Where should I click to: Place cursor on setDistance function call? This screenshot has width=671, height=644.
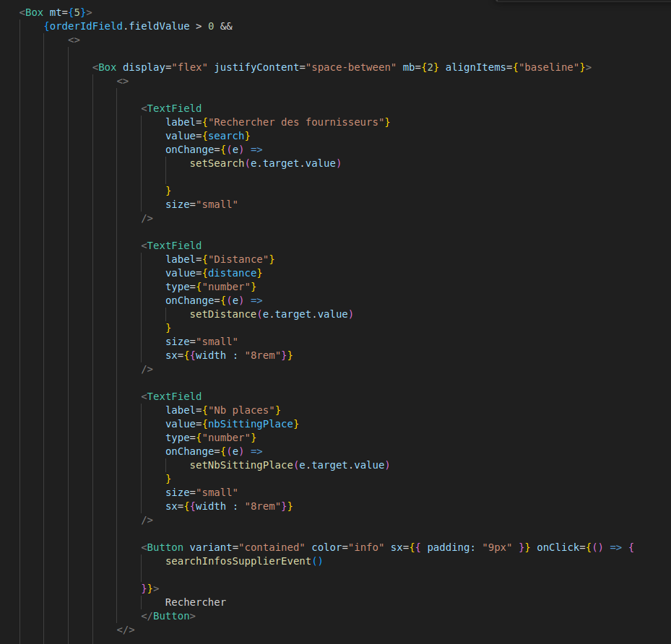pyautogui.click(x=222, y=314)
